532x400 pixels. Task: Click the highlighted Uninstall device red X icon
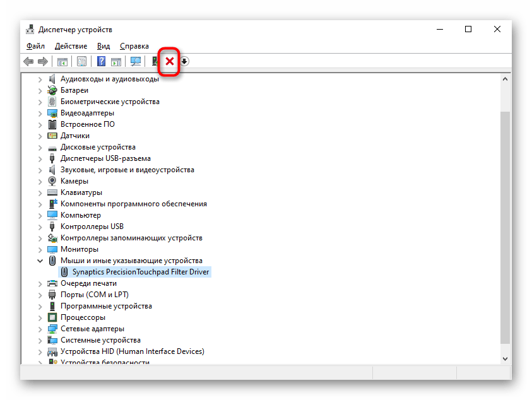click(169, 61)
